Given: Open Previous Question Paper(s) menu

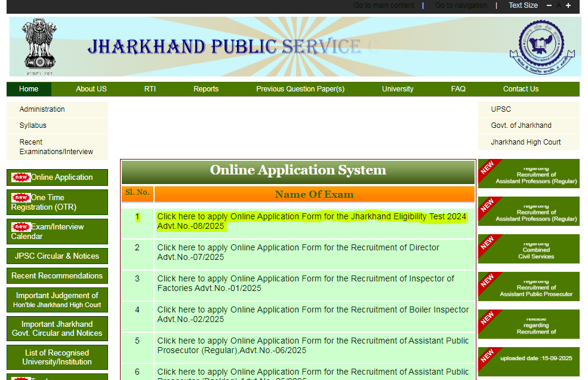Looking at the screenshot, I should tap(300, 89).
